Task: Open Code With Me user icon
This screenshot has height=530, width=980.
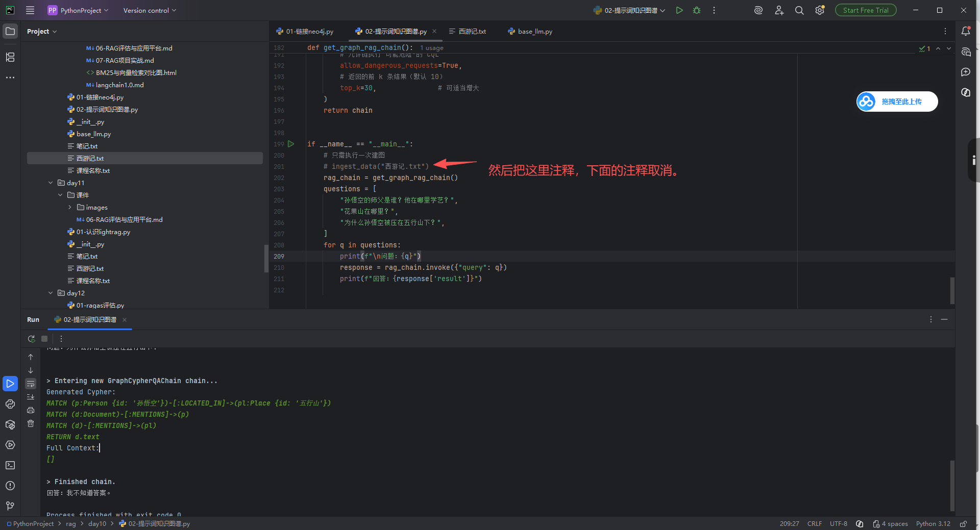Action: click(x=779, y=10)
